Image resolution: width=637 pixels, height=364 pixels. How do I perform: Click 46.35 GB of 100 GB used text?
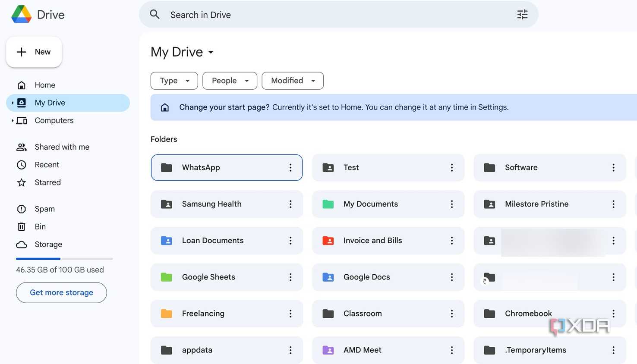(x=60, y=270)
